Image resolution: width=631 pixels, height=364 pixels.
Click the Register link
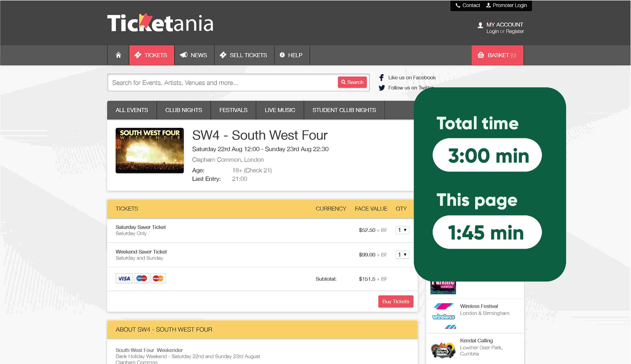coord(515,31)
